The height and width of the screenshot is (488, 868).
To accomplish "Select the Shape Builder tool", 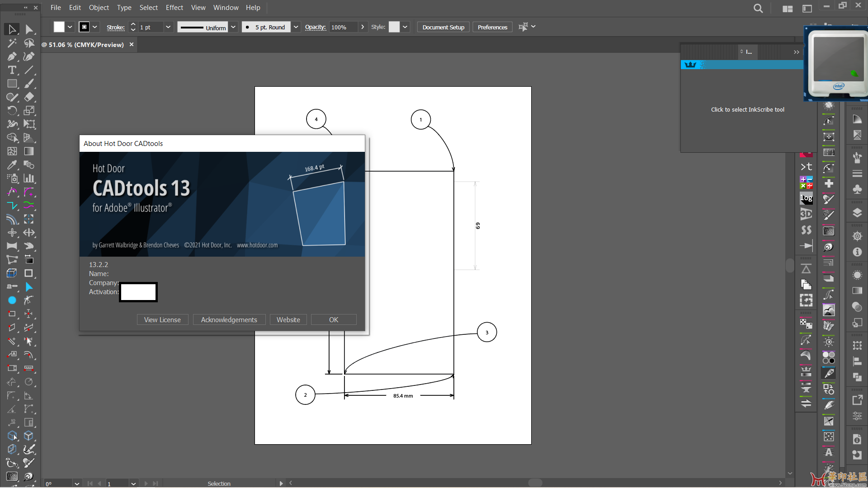I will 12,138.
